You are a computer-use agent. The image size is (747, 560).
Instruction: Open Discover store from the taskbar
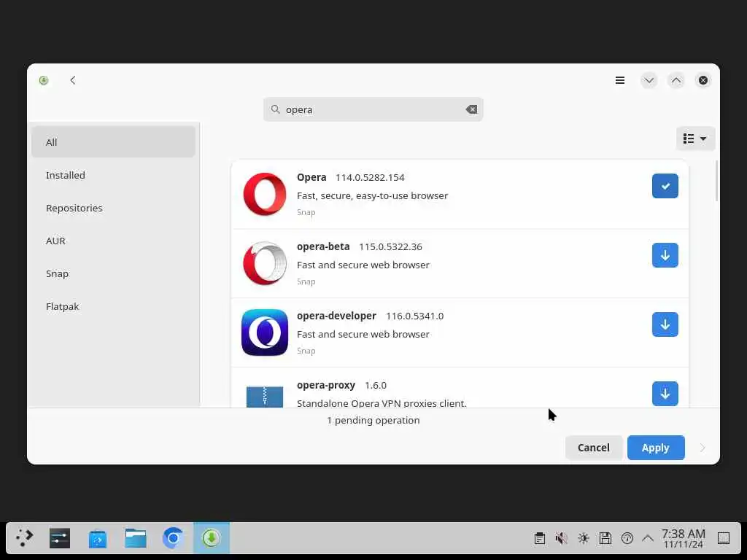[97, 538]
